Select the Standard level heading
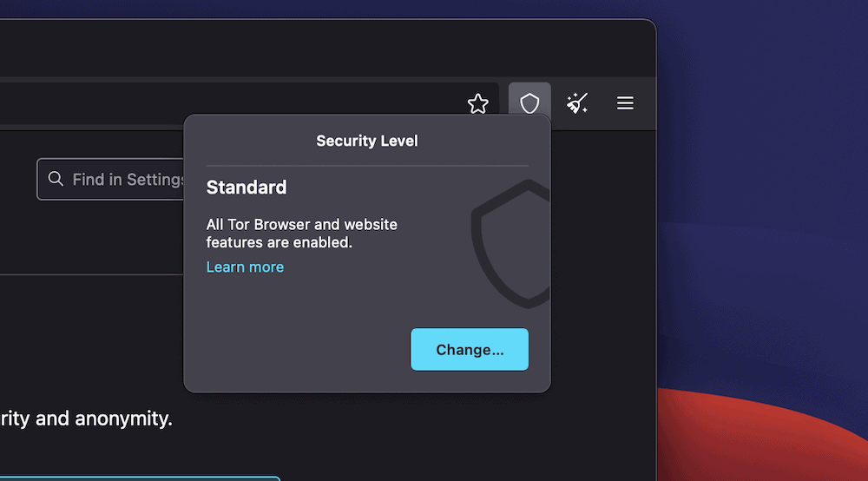868x481 pixels. [247, 188]
